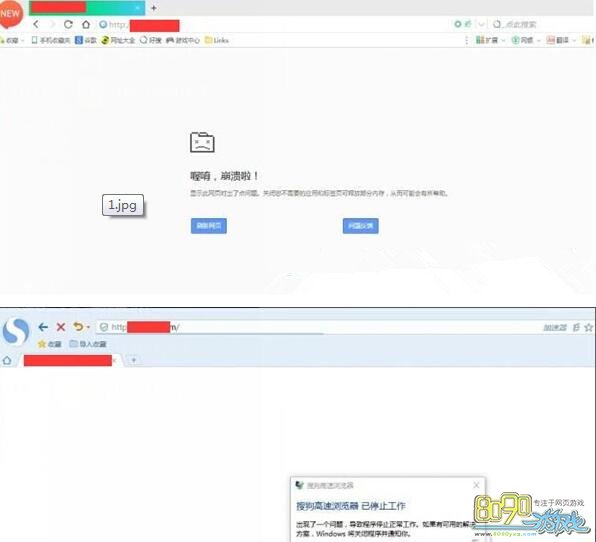The width and height of the screenshot is (596, 542).
Task: Open a new tab in Sogou browser
Action: (x=133, y=360)
